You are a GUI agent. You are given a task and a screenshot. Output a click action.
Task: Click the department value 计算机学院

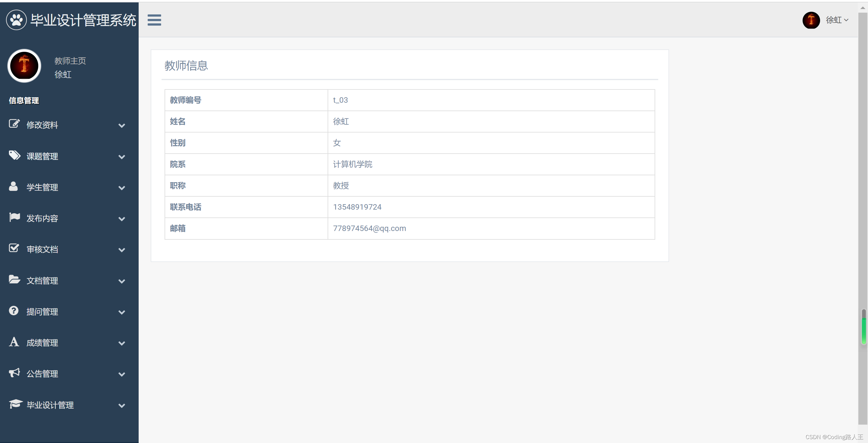pyautogui.click(x=352, y=164)
